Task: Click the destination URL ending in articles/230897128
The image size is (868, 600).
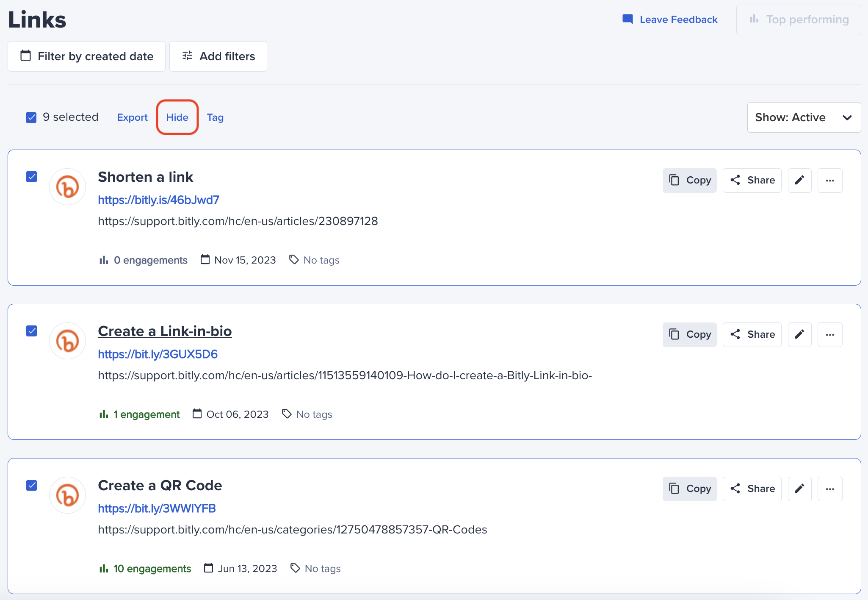Action: pyautogui.click(x=238, y=221)
